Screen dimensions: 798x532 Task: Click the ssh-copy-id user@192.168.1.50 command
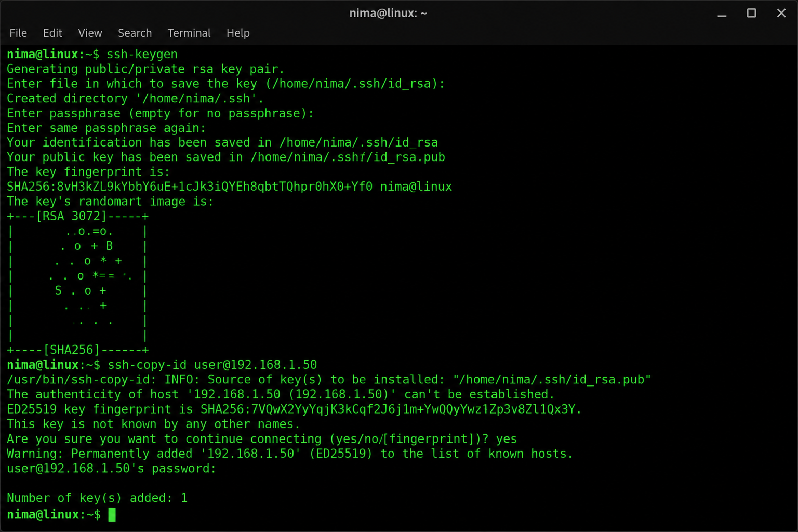coord(212,365)
